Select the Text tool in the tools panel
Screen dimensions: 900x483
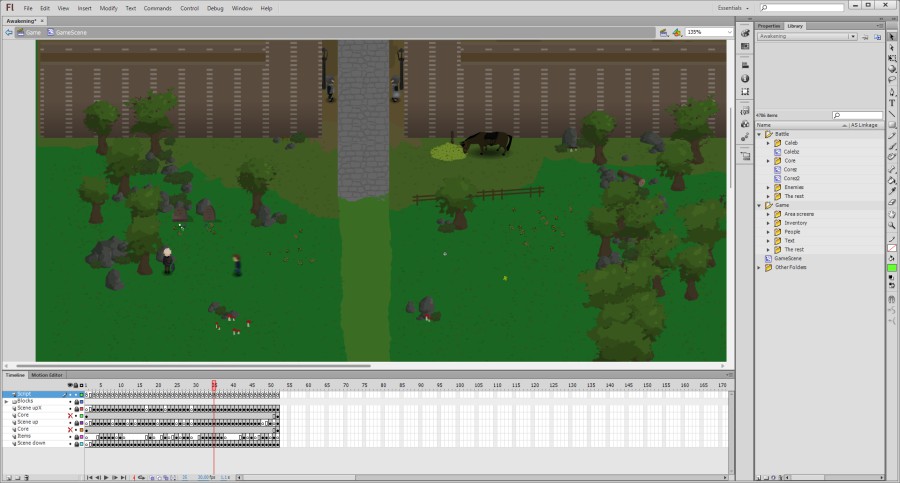click(x=892, y=102)
